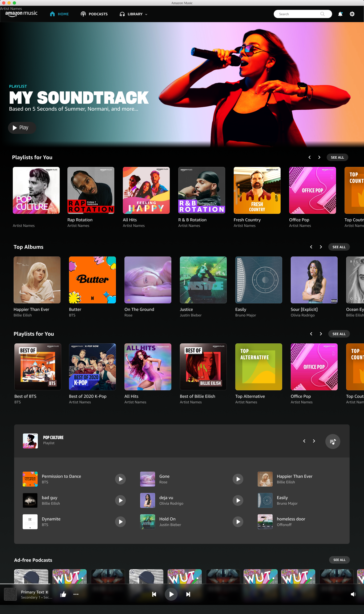The height and width of the screenshot is (614, 364).
Task: Go to next page of first Playlists for You
Action: pos(319,157)
